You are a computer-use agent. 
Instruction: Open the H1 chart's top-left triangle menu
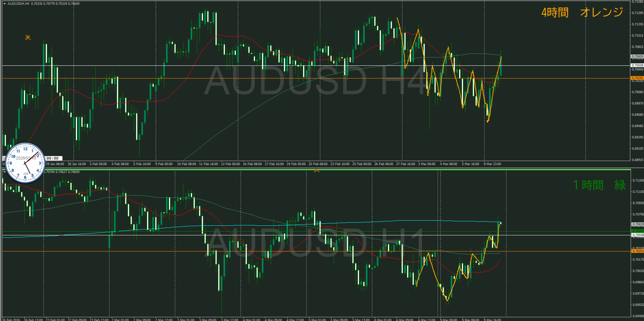click(4, 172)
